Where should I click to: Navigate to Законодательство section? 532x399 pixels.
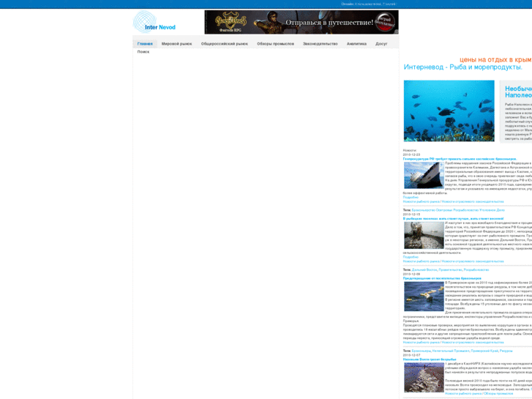(320, 44)
